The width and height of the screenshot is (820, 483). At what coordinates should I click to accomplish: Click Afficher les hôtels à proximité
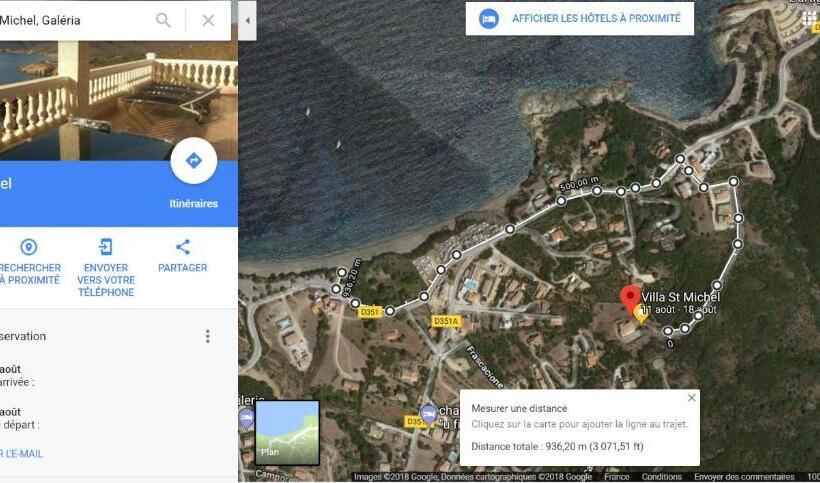pyautogui.click(x=579, y=19)
